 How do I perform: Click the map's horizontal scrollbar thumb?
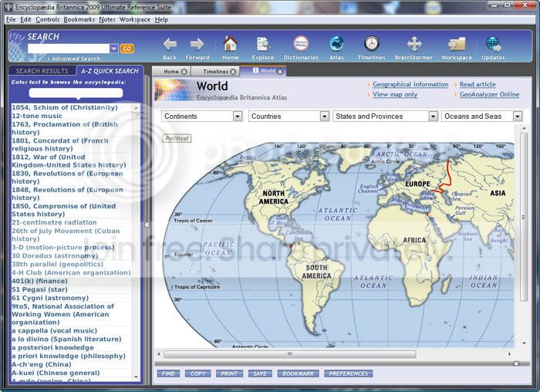tap(290, 354)
